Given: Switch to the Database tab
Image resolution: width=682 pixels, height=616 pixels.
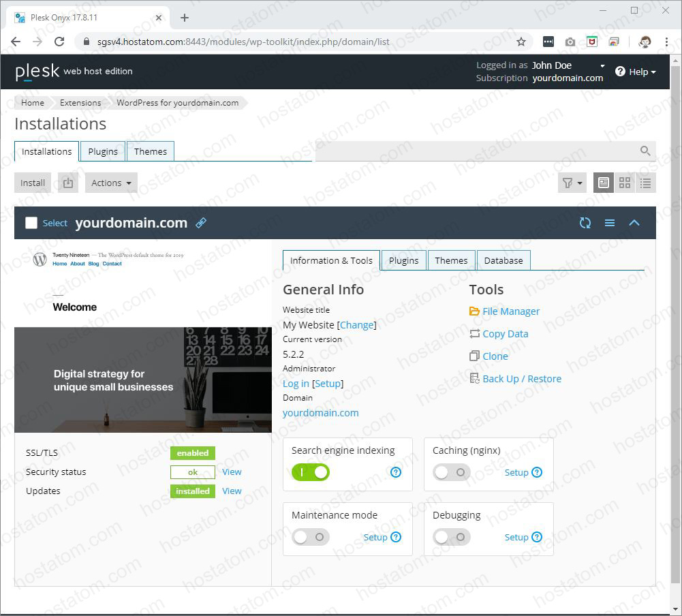Looking at the screenshot, I should tap(503, 260).
